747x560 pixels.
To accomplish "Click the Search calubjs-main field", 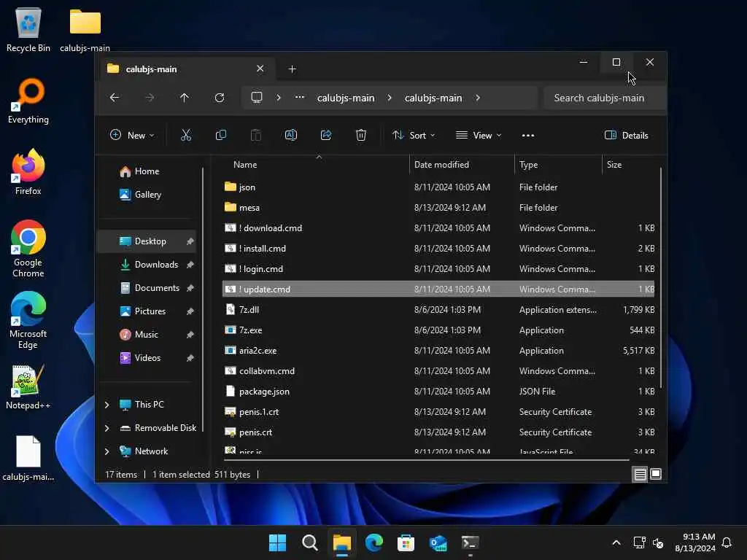I will coord(604,98).
